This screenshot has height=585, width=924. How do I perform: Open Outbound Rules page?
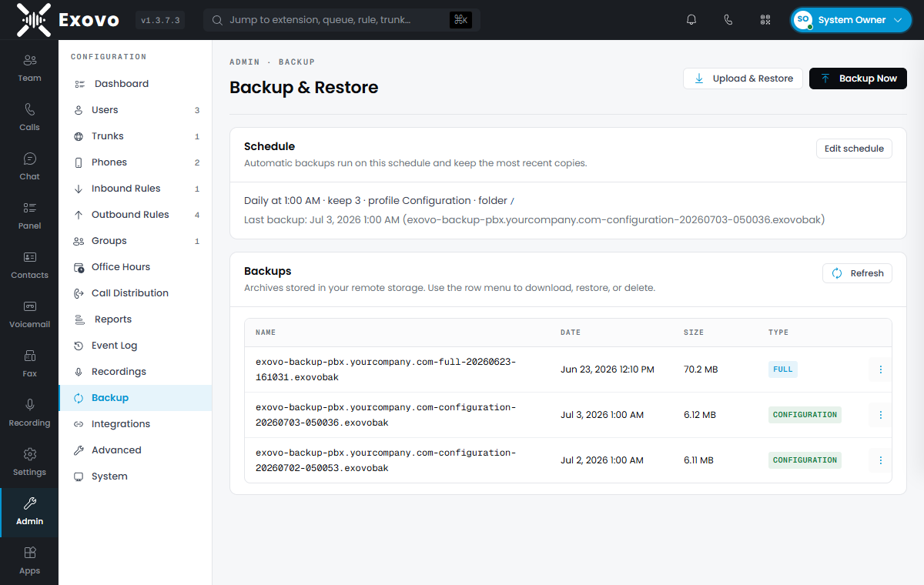click(135, 215)
